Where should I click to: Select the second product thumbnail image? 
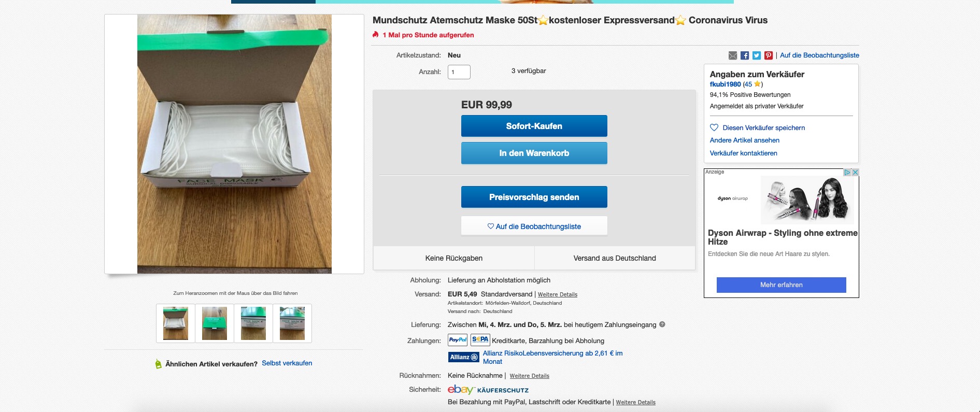click(215, 323)
